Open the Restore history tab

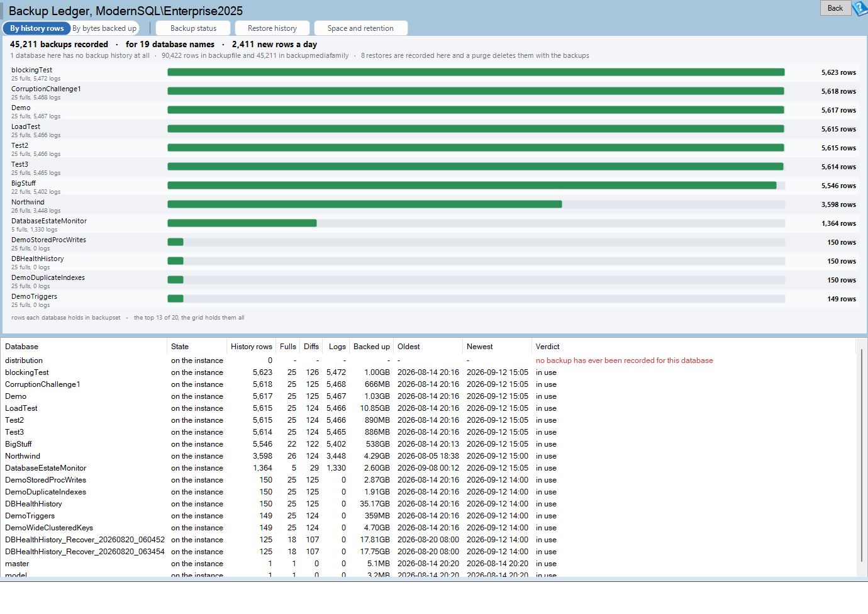click(x=272, y=28)
